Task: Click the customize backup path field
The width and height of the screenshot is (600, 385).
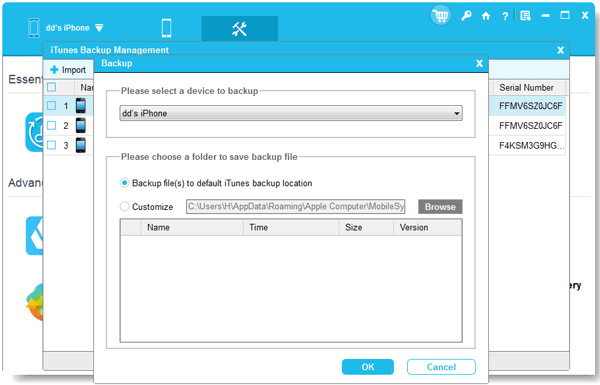Action: point(295,207)
